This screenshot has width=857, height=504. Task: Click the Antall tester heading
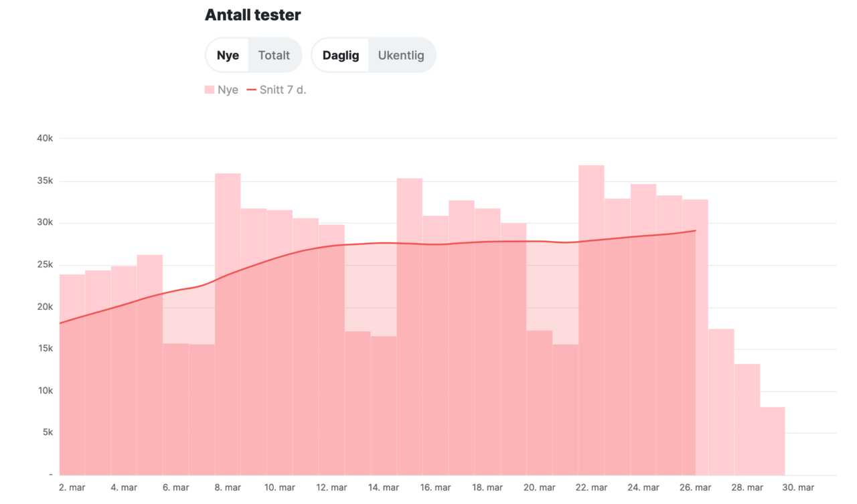pyautogui.click(x=252, y=15)
